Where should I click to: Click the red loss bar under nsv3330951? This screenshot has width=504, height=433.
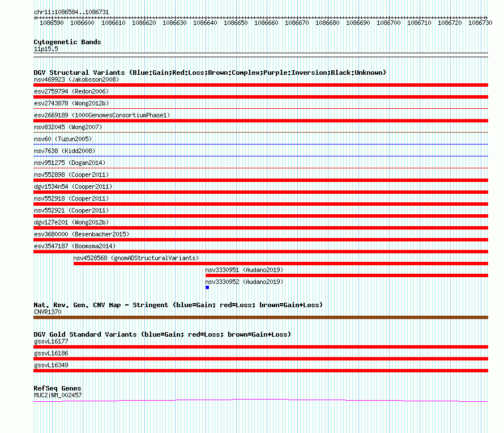(347, 275)
